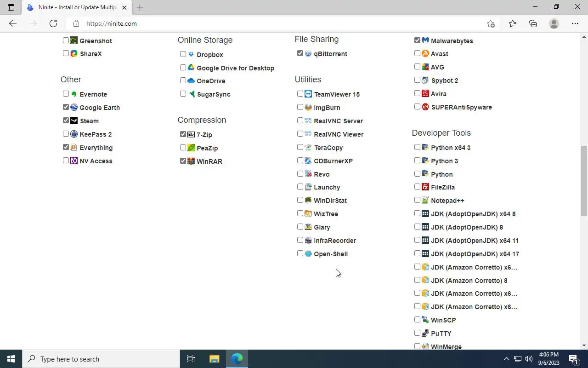This screenshot has height=368, width=588.
Task: Open Task View on taskbar
Action: pyautogui.click(x=191, y=359)
